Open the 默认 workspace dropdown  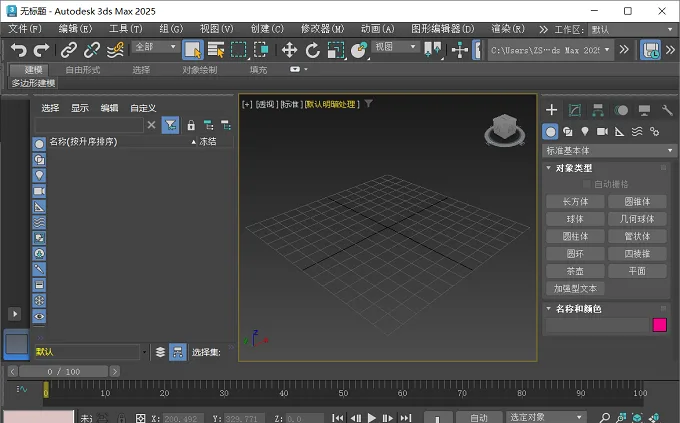click(631, 30)
